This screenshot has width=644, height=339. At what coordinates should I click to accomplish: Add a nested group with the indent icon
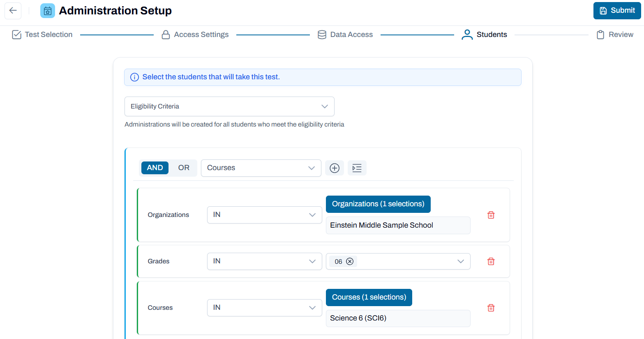[x=357, y=168]
